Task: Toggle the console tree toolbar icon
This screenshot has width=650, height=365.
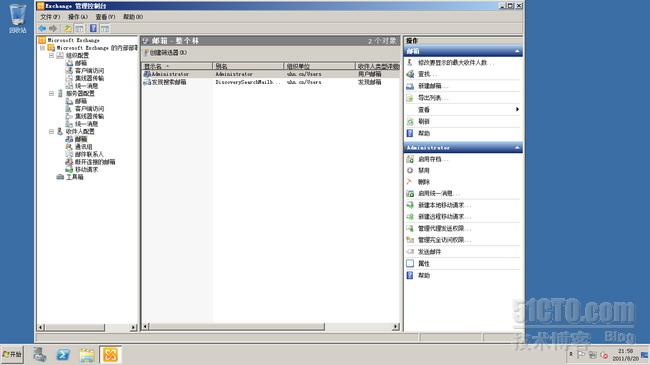Action: click(79, 28)
